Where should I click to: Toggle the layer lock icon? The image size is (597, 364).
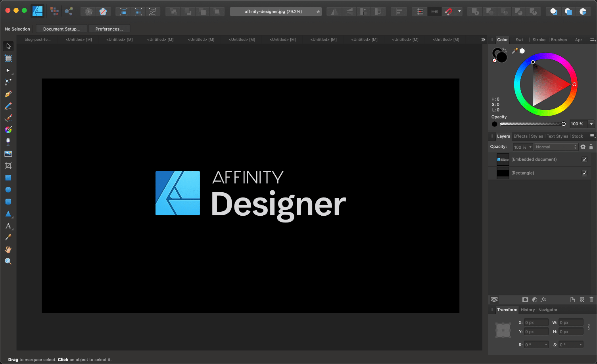click(591, 147)
